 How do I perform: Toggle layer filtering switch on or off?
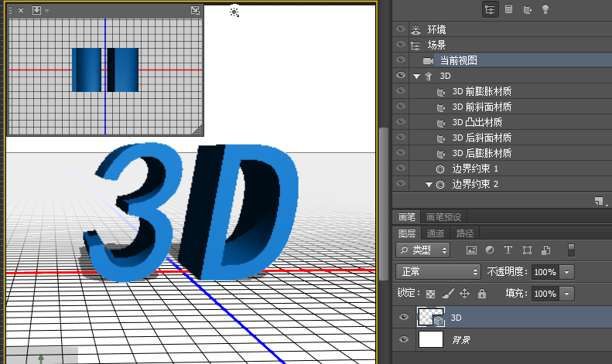pos(571,250)
